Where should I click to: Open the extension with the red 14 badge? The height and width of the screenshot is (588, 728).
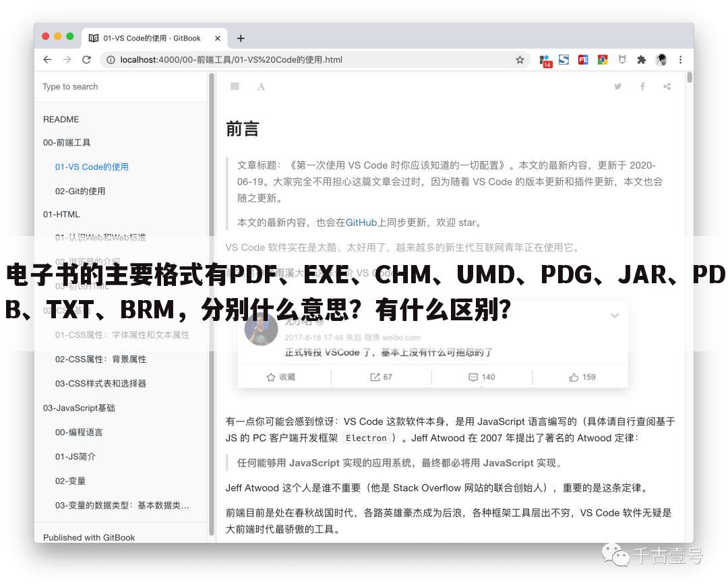pyautogui.click(x=545, y=61)
